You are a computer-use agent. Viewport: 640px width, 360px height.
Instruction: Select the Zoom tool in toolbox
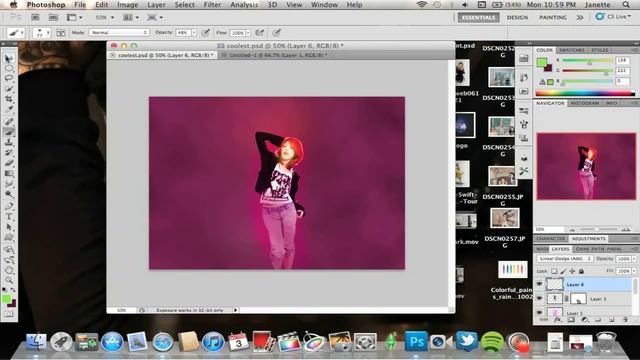tap(9, 280)
